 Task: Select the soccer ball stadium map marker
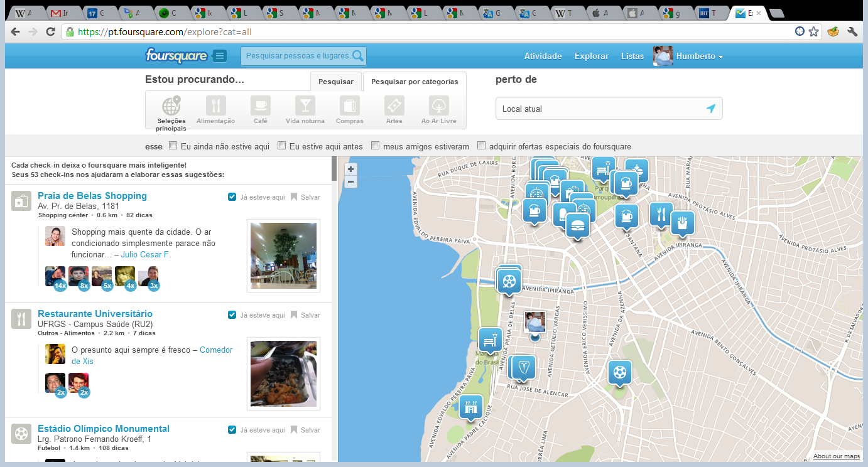(620, 372)
